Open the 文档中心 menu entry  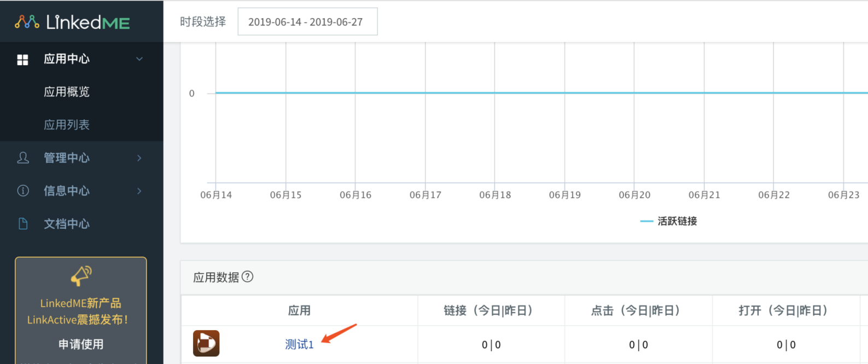tap(67, 224)
